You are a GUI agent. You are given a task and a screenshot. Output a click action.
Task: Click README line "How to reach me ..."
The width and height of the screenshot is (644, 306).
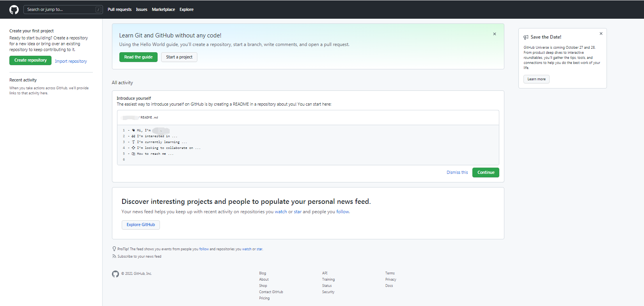click(155, 154)
